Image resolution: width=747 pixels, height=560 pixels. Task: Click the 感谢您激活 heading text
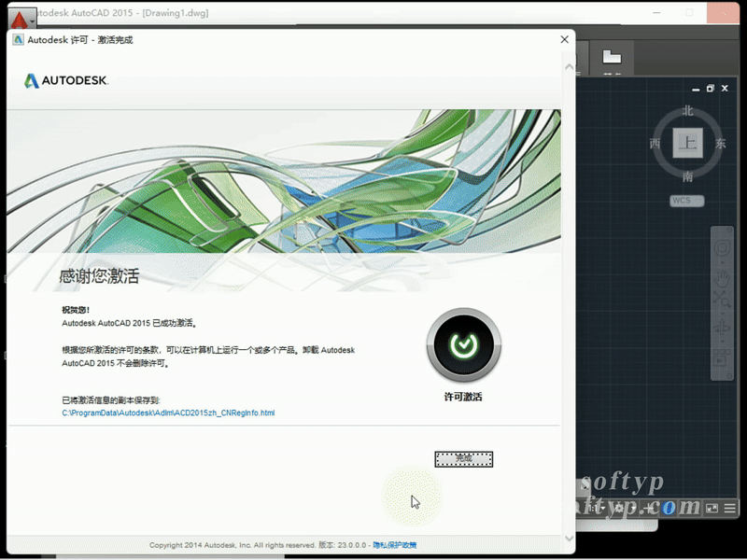(99, 275)
